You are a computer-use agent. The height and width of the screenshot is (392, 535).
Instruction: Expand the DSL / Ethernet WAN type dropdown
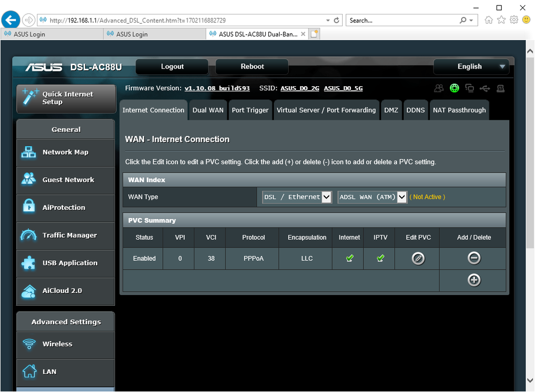point(297,197)
